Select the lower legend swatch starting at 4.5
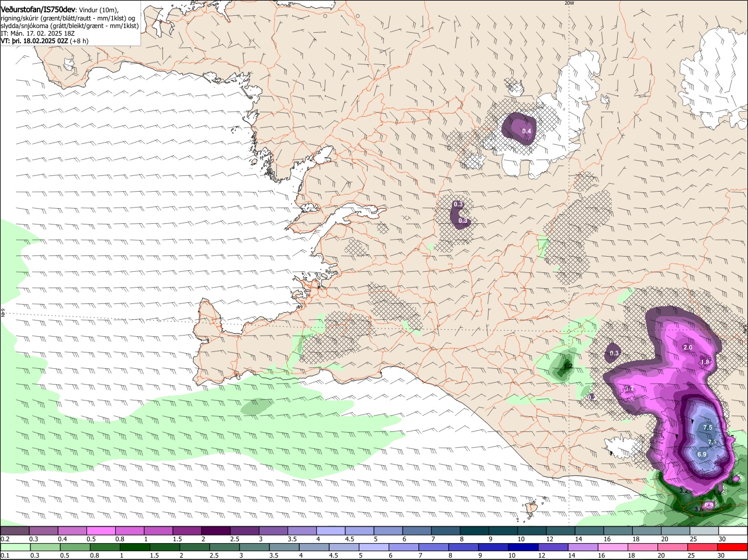 coord(344,547)
